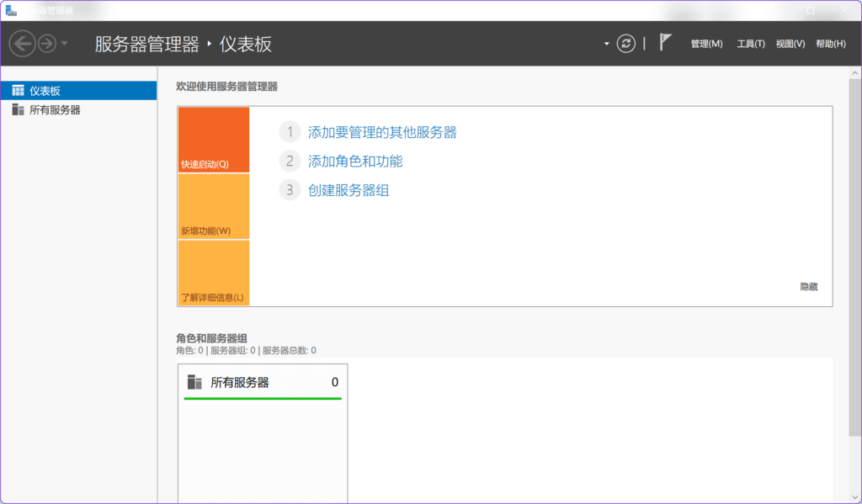
Task: Click the back navigation arrow
Action: click(22, 44)
